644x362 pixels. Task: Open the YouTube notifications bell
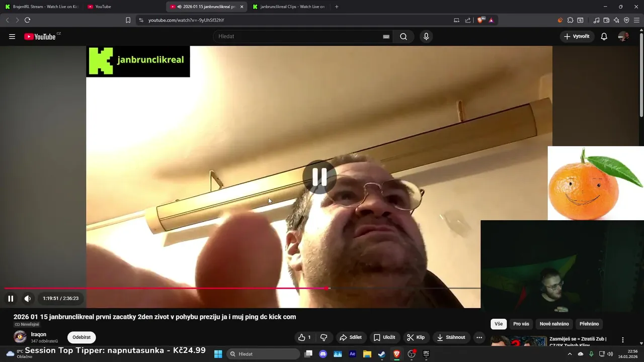(604, 36)
